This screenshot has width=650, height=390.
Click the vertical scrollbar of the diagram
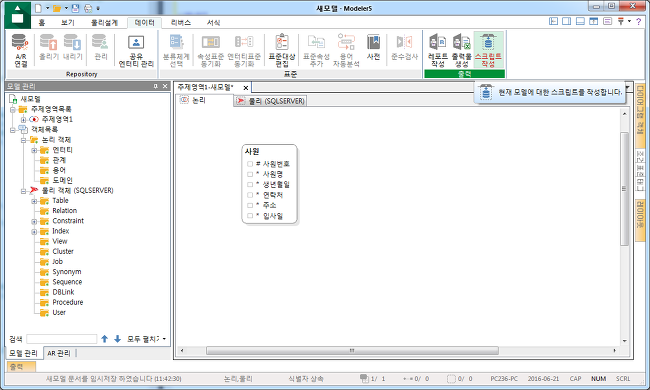[624, 189]
